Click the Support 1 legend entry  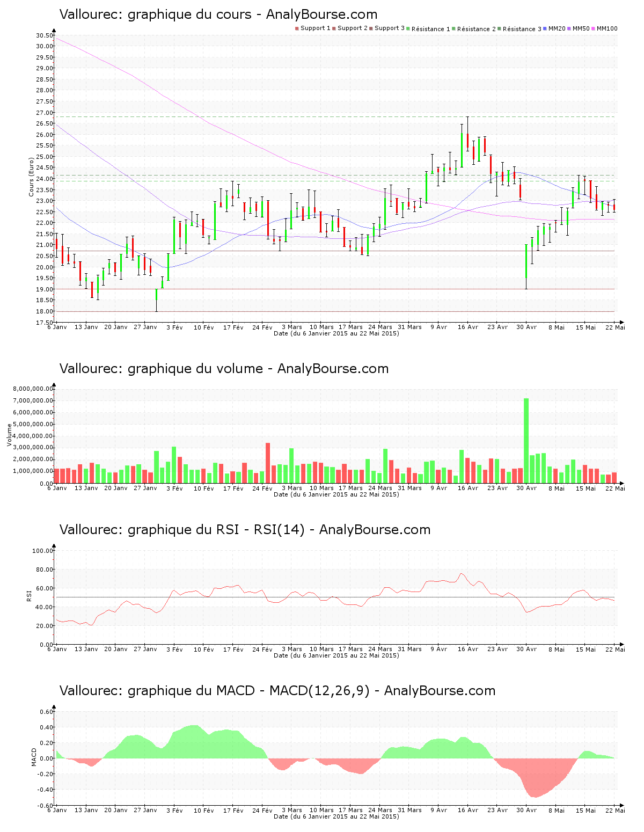(313, 28)
